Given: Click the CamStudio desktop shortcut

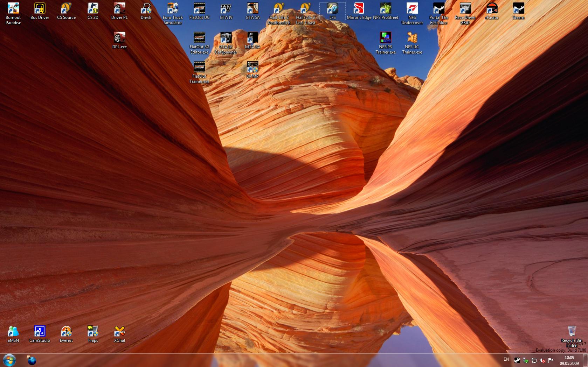Looking at the screenshot, I should click(40, 334).
